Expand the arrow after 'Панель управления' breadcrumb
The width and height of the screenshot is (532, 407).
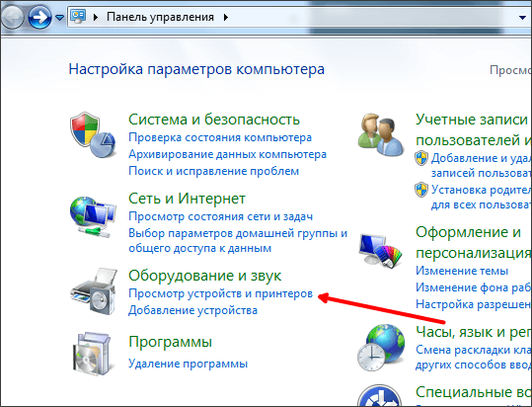tap(226, 17)
